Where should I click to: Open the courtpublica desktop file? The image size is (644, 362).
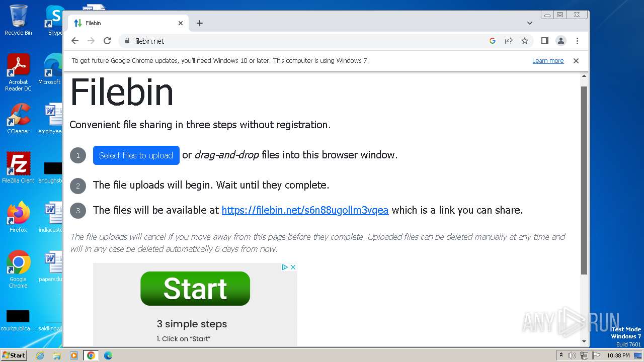18,321
